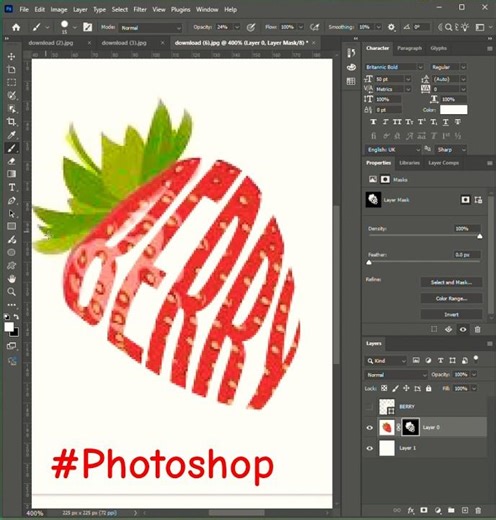496x520 pixels.
Task: Adjust the Feather slider handle
Action: [369, 262]
